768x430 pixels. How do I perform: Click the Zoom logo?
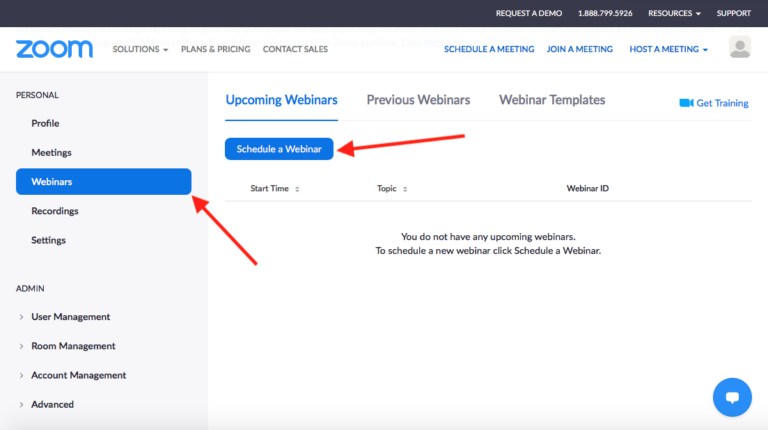click(54, 49)
